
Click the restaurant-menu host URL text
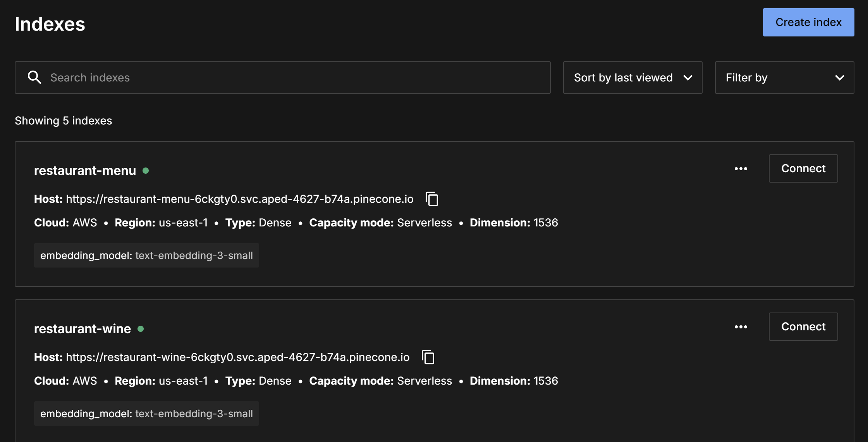pyautogui.click(x=239, y=199)
